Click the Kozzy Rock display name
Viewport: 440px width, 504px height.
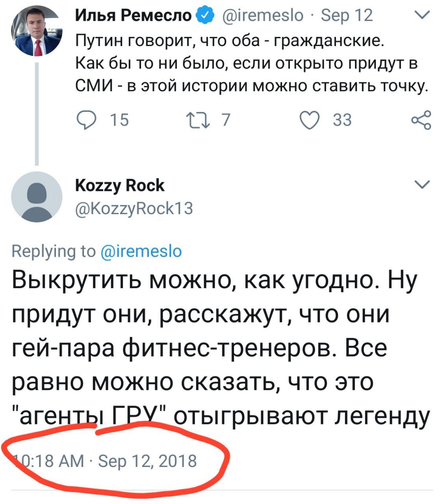pos(120,185)
